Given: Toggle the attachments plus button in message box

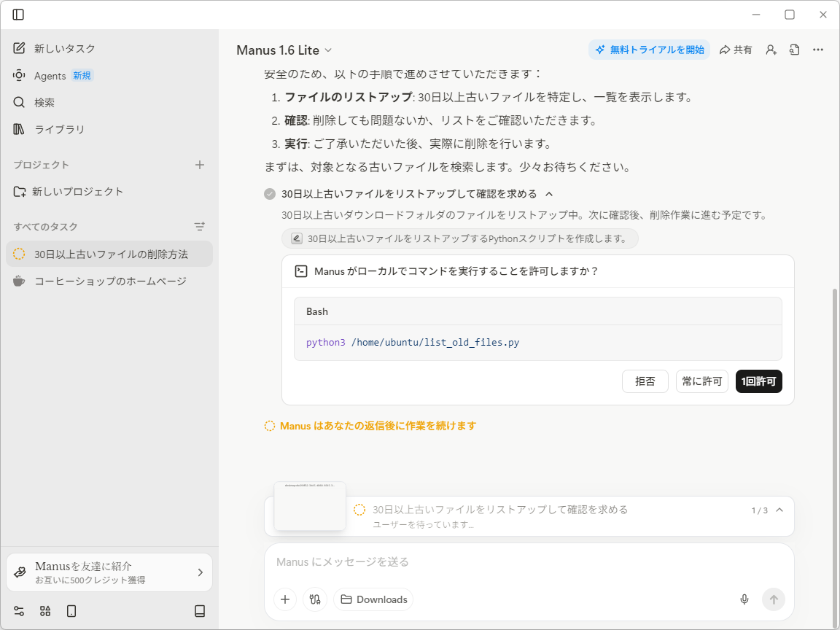Looking at the screenshot, I should pyautogui.click(x=285, y=599).
